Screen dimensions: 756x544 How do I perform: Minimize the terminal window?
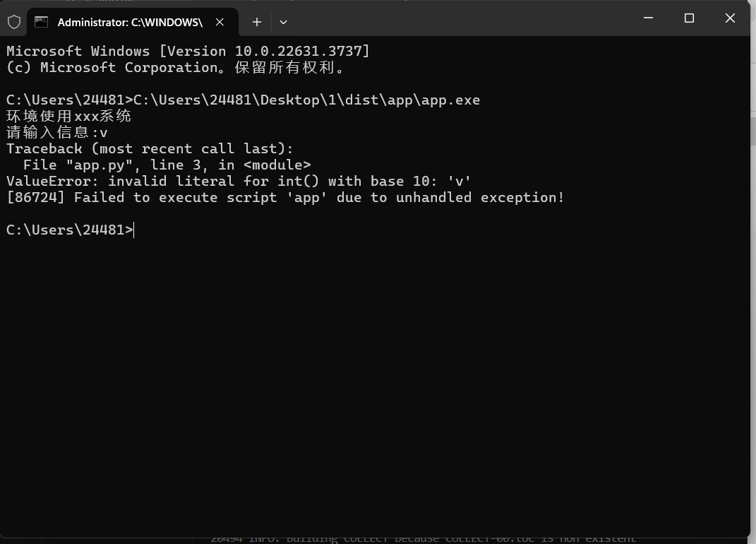click(x=649, y=18)
